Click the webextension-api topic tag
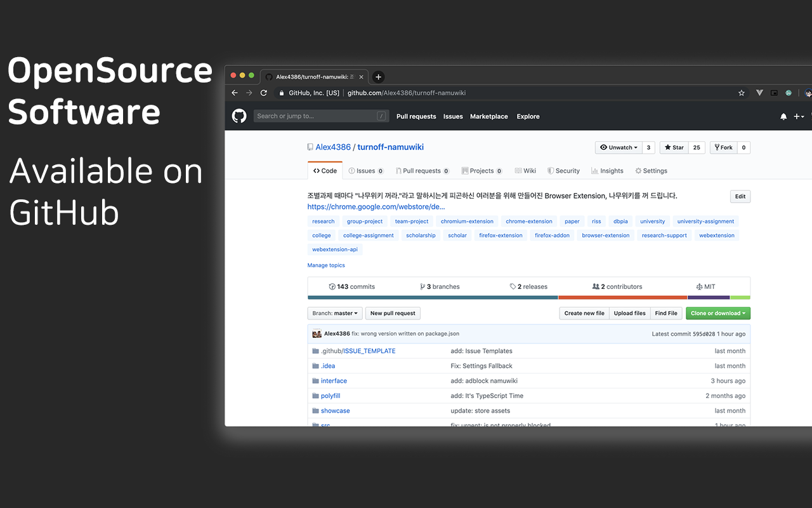The image size is (812, 508). click(x=335, y=250)
